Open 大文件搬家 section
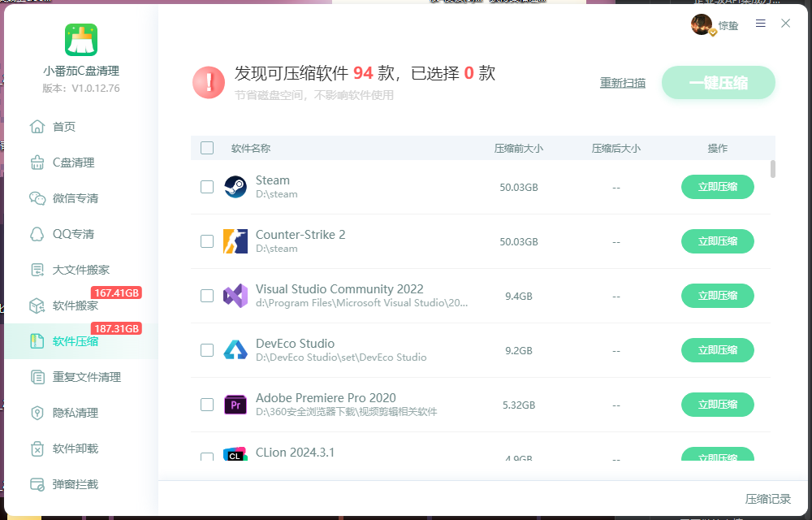The height and width of the screenshot is (520, 812). click(x=81, y=269)
